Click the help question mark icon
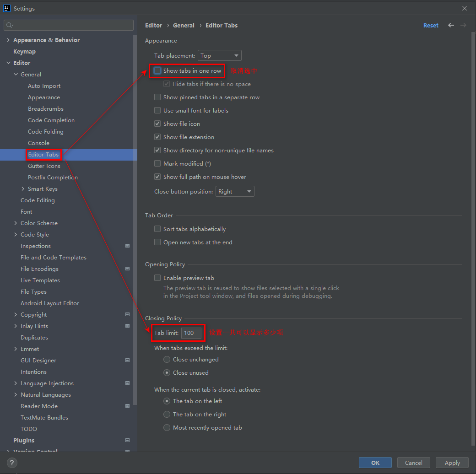 coord(11,463)
